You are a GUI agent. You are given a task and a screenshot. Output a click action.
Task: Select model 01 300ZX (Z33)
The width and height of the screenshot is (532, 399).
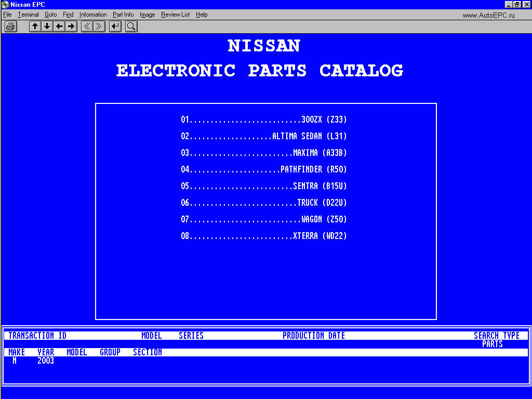pos(263,119)
